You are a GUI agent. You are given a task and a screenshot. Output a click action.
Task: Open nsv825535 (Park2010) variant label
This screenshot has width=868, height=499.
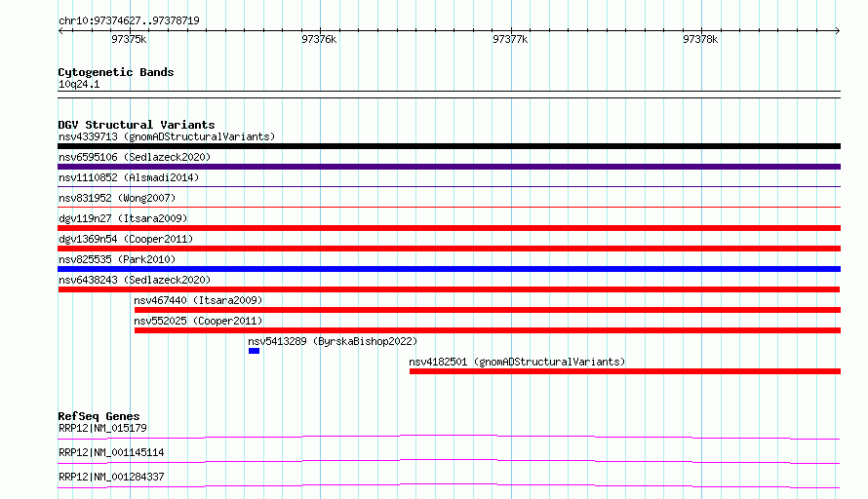point(117,259)
